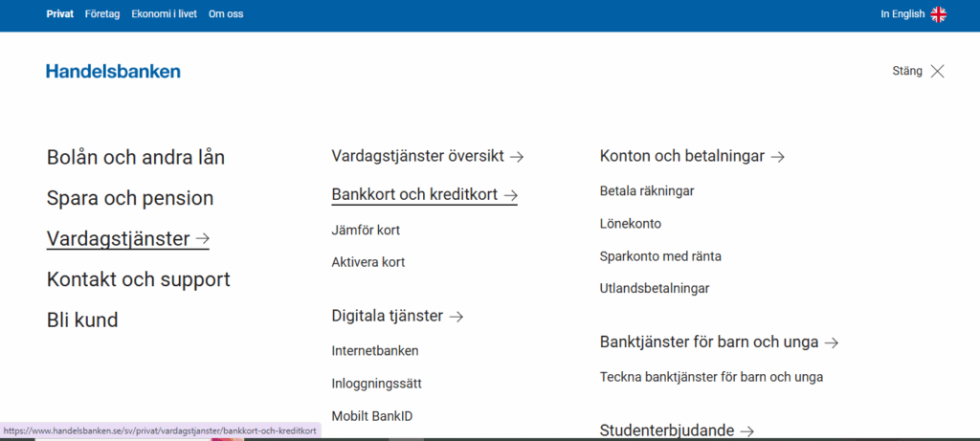This screenshot has width=980, height=441.
Task: Click the UK flag language icon
Action: click(x=939, y=14)
